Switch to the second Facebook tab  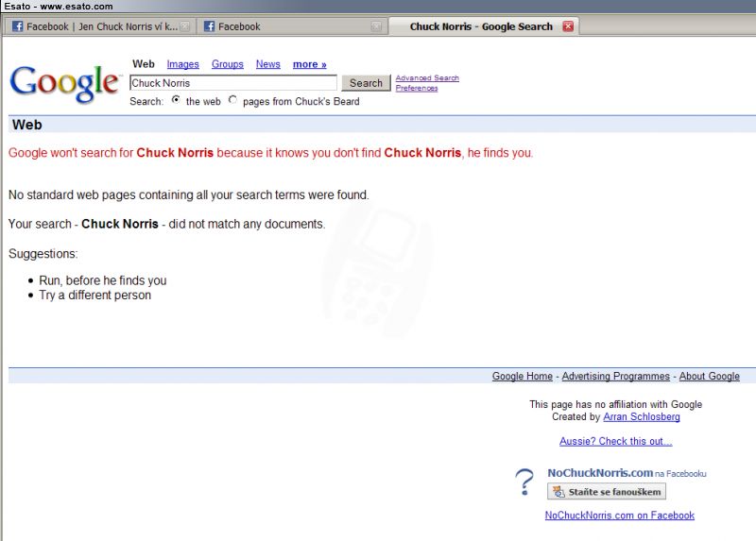pyautogui.click(x=292, y=26)
